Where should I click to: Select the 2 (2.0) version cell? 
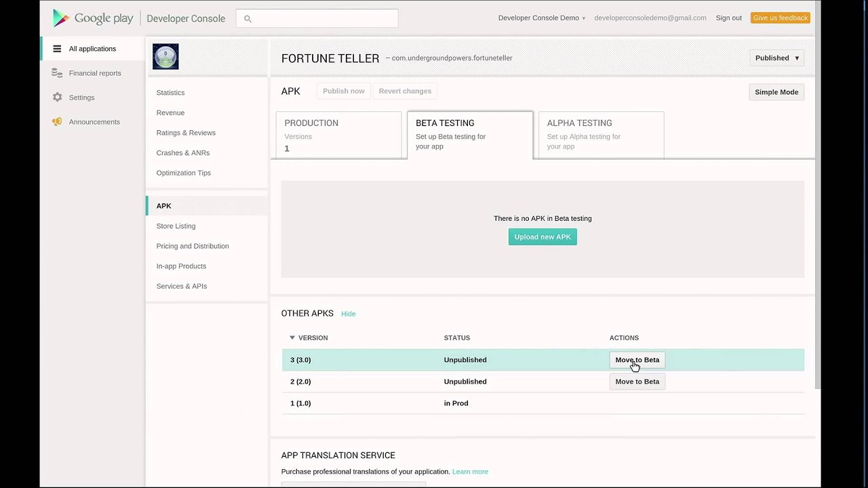300,382
